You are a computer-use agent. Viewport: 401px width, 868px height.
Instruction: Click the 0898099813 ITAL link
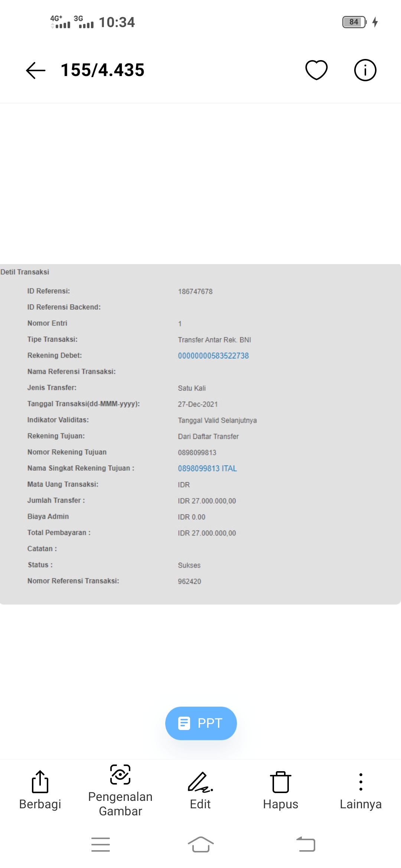[x=207, y=468]
